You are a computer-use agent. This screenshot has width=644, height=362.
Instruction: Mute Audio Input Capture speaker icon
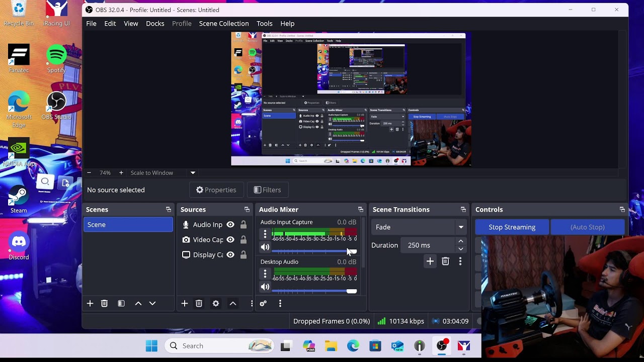(x=265, y=247)
